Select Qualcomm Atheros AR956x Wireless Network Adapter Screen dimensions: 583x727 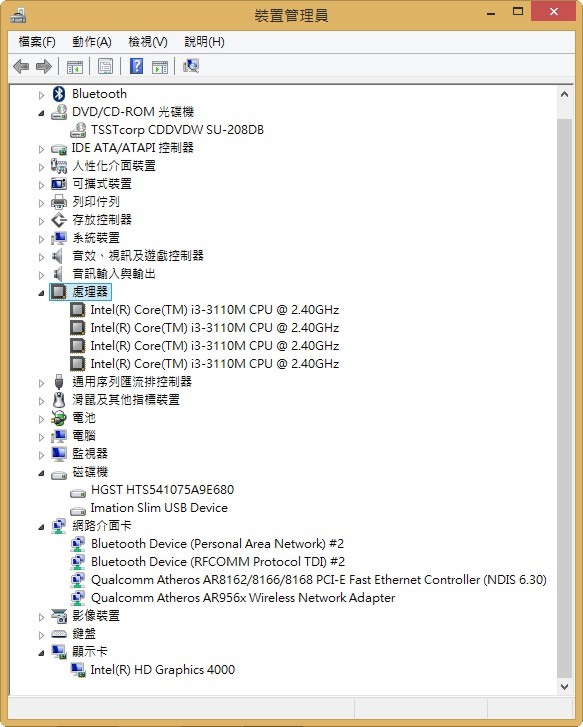coord(243,598)
